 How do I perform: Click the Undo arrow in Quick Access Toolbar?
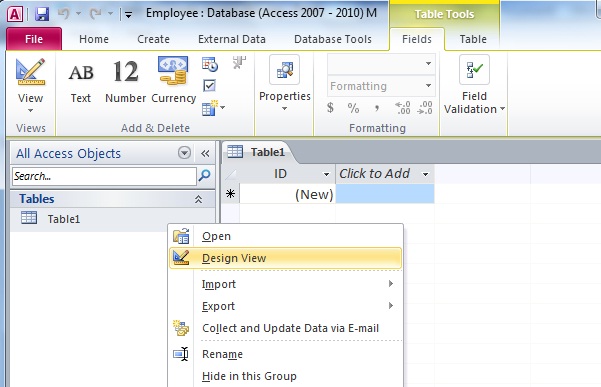pos(64,14)
